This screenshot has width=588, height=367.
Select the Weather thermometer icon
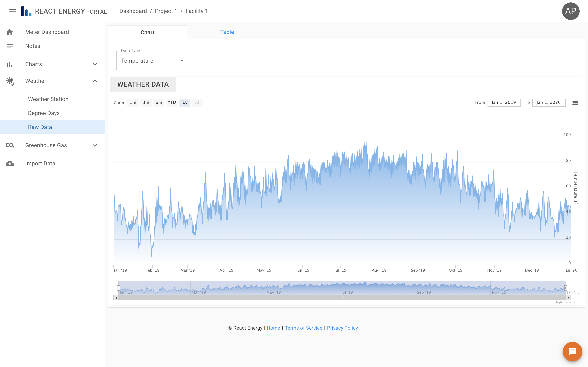point(10,81)
